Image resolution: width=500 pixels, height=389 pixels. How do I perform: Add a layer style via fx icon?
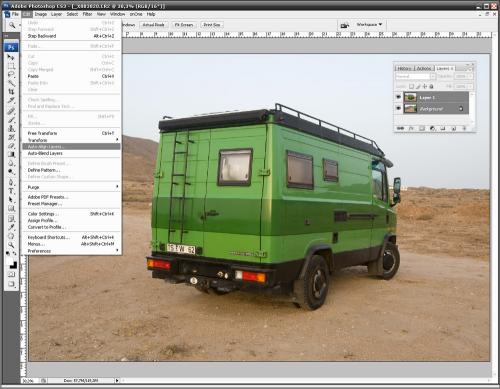point(411,128)
